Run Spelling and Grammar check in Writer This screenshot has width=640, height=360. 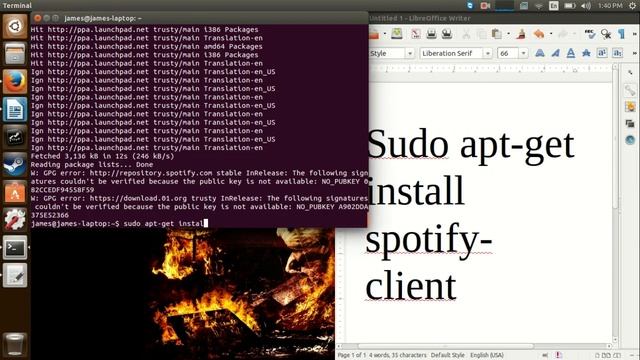[590, 34]
